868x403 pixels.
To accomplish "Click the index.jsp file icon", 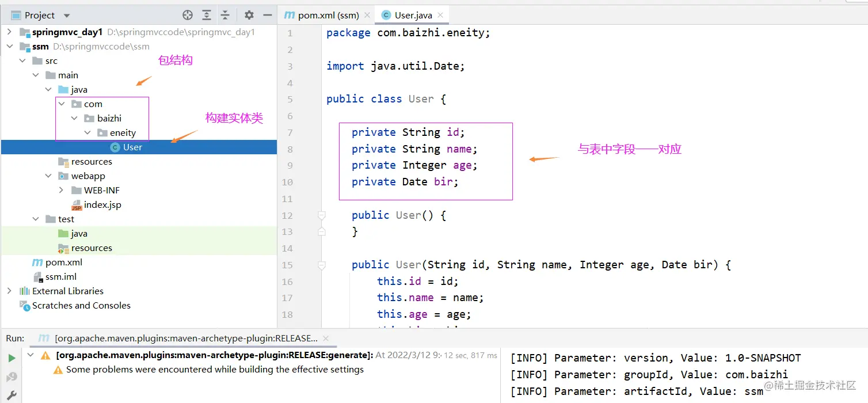I will click(77, 205).
